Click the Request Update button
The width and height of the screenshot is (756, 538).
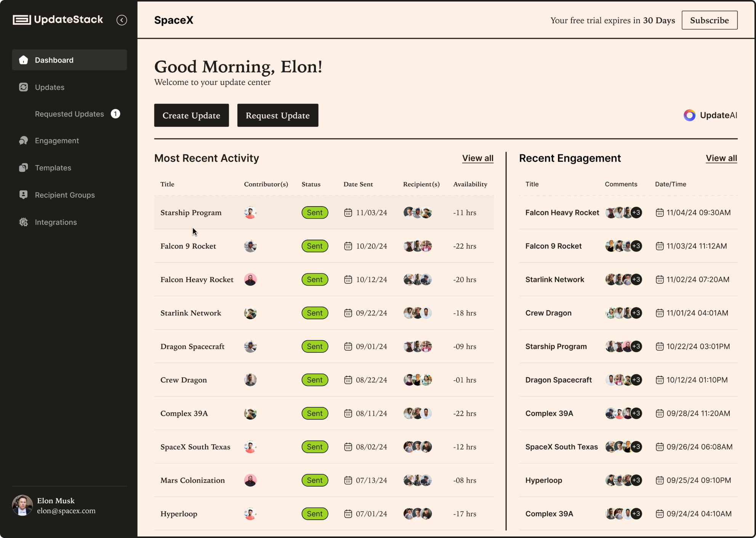[x=278, y=115]
